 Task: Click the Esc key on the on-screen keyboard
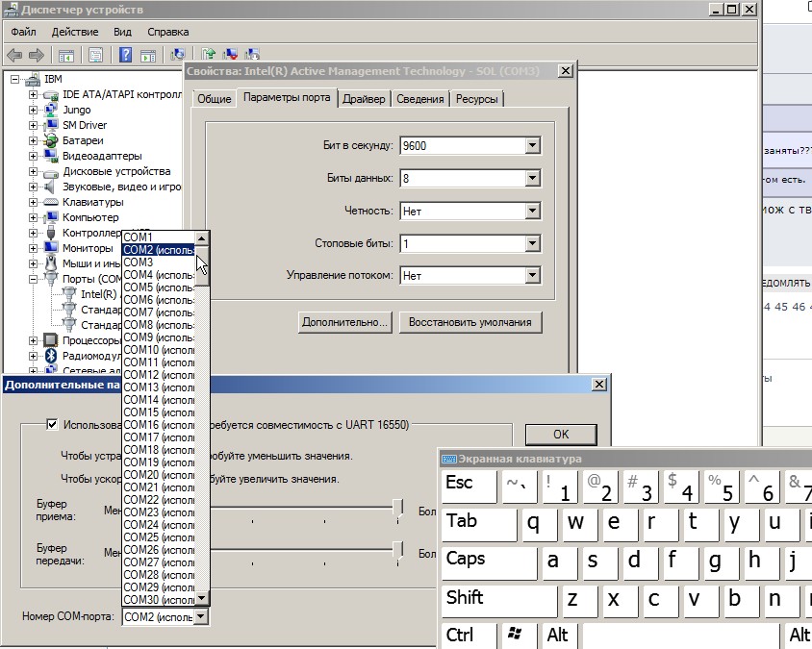click(x=469, y=486)
